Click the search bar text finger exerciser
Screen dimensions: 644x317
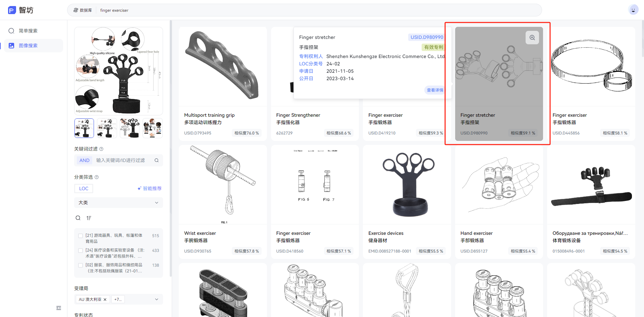pyautogui.click(x=114, y=10)
